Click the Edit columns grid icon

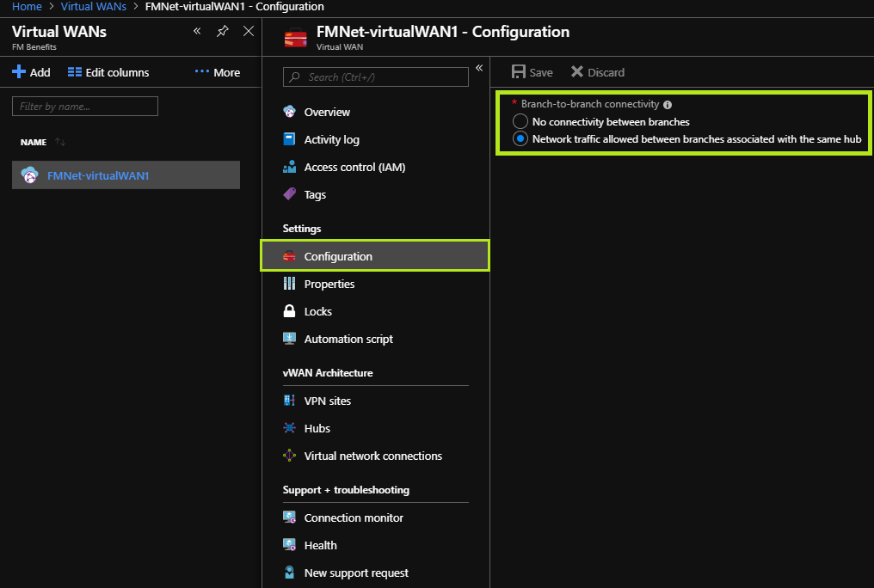[x=75, y=72]
